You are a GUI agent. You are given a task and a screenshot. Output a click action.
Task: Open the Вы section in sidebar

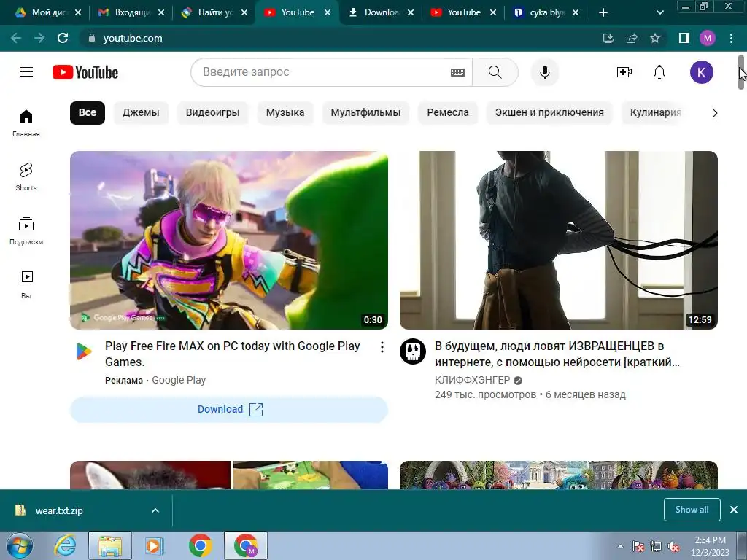[26, 285]
